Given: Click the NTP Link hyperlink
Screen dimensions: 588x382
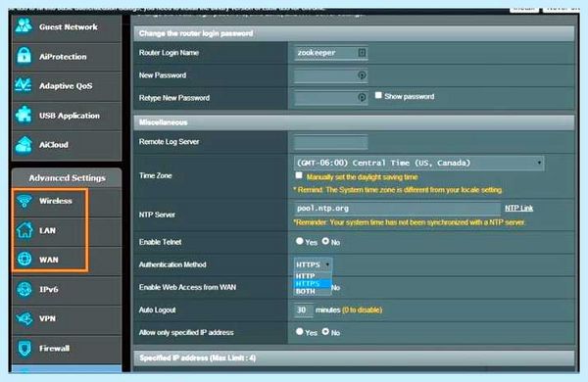Looking at the screenshot, I should (x=518, y=208).
